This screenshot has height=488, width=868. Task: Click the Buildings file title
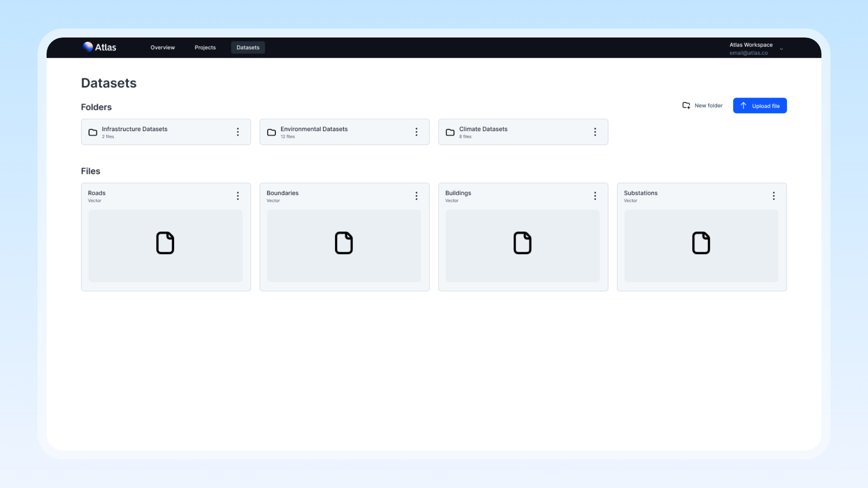(x=458, y=193)
